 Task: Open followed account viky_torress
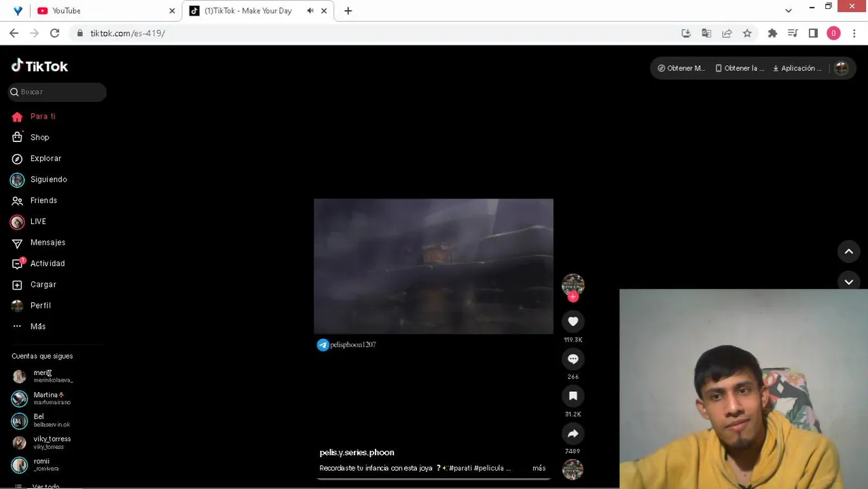(42, 443)
